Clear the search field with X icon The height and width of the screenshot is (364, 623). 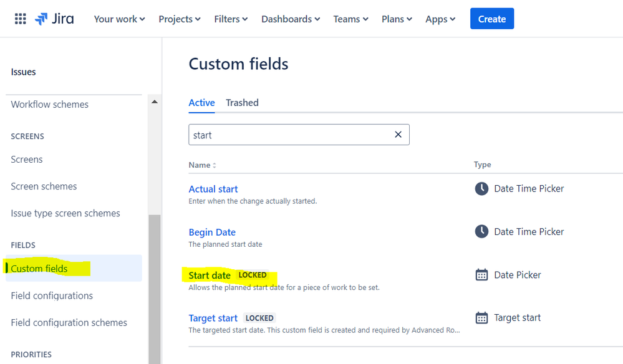pyautogui.click(x=398, y=135)
